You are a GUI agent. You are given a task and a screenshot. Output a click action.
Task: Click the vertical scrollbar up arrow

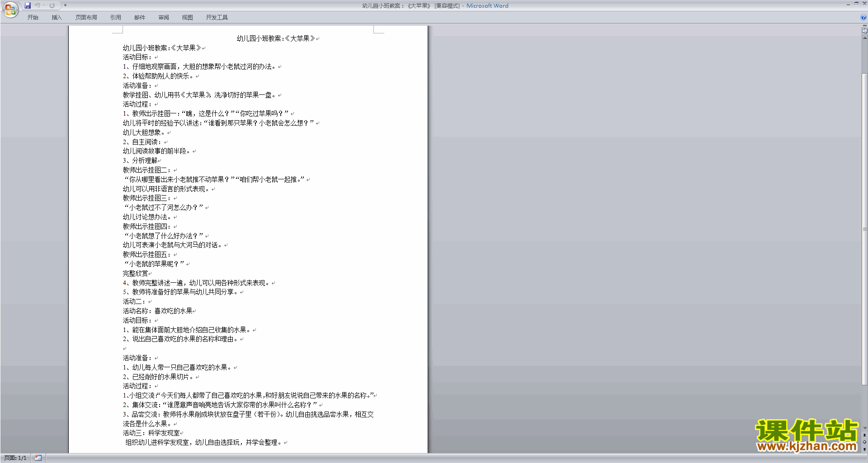tap(864, 38)
